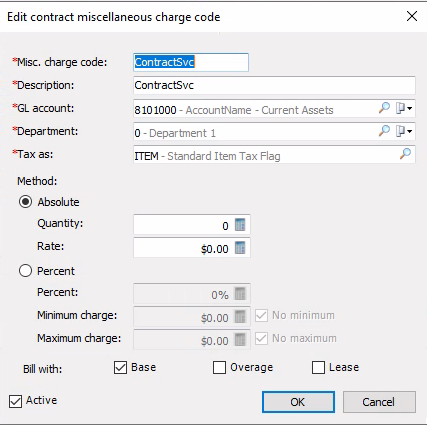Click Percent field calculator icon
The width and height of the screenshot is (427, 426).
[x=240, y=294]
